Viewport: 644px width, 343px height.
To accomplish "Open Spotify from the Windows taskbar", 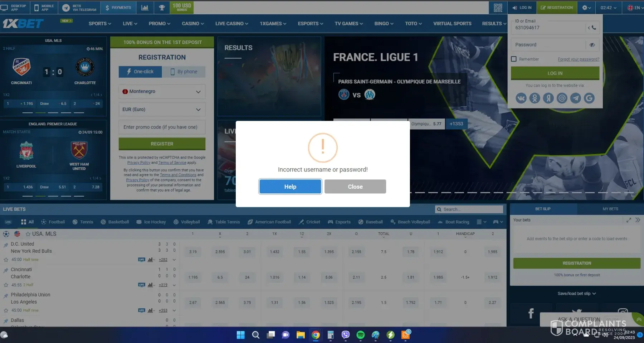I will point(360,335).
